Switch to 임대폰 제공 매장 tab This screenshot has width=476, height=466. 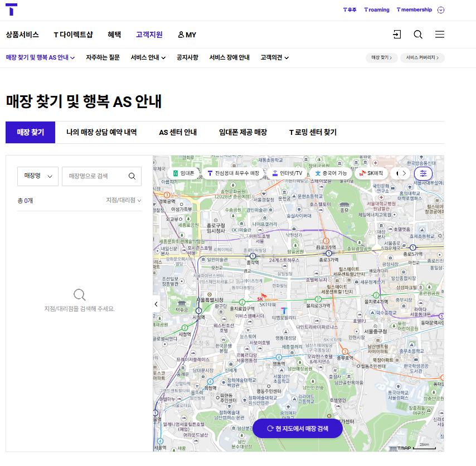[243, 132]
